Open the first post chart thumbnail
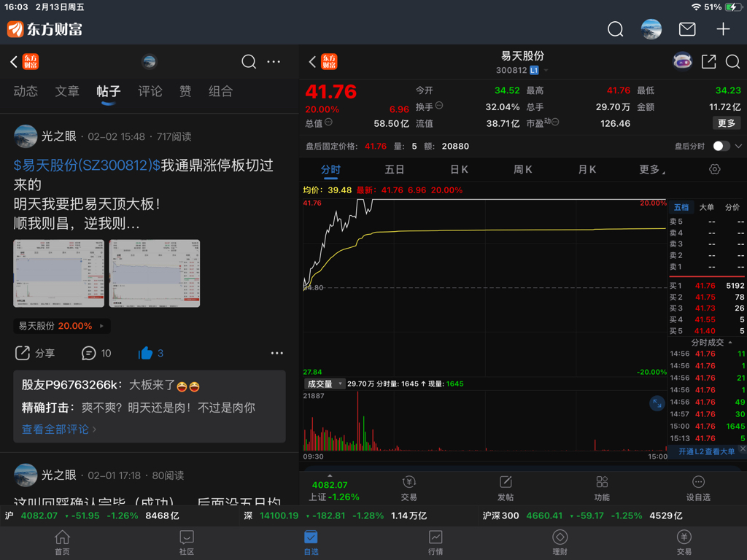The image size is (747, 560). 58,273
